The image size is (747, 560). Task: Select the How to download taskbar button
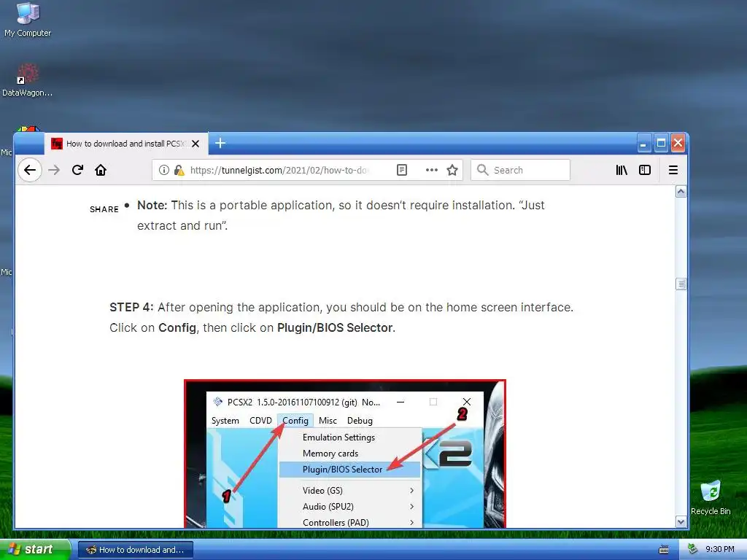pos(135,550)
